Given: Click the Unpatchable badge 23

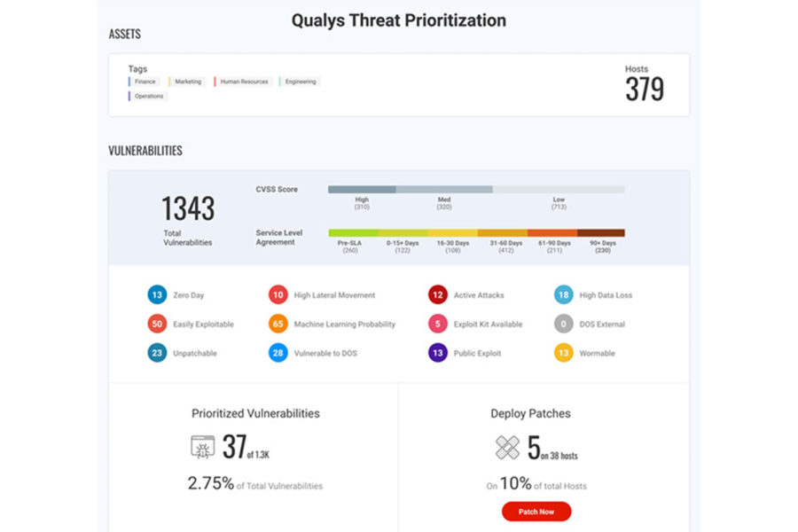Looking at the screenshot, I should pos(157,353).
